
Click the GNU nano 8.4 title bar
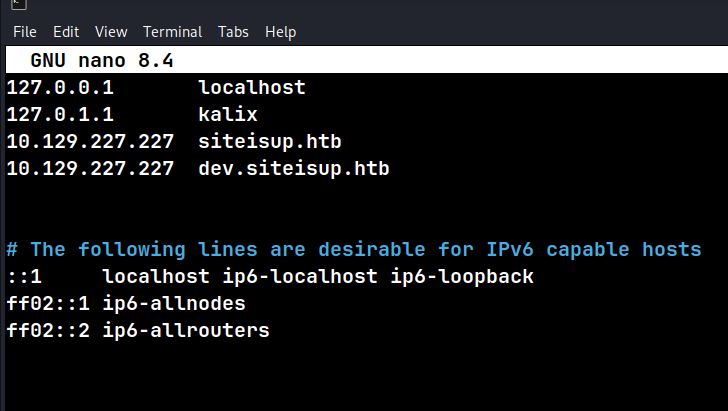367,60
